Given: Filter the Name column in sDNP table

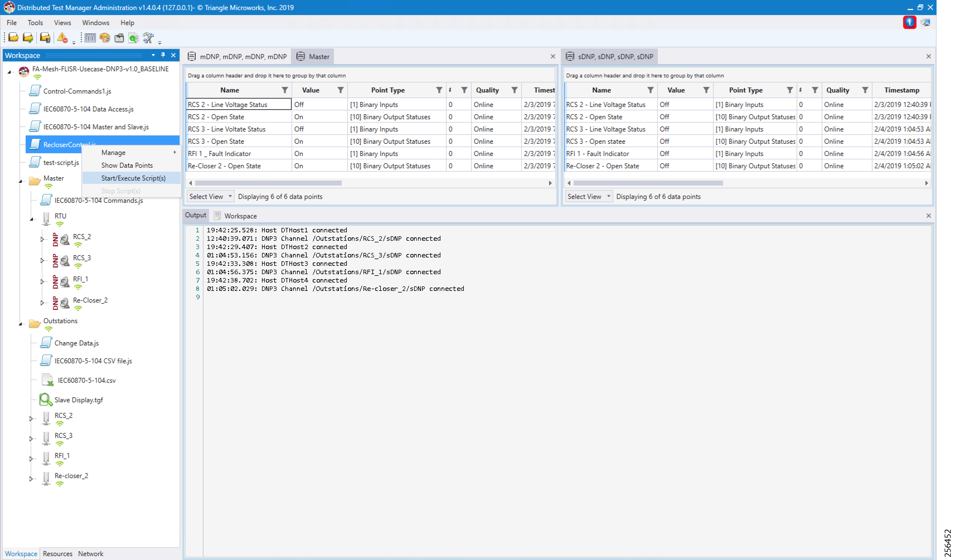Looking at the screenshot, I should (651, 90).
